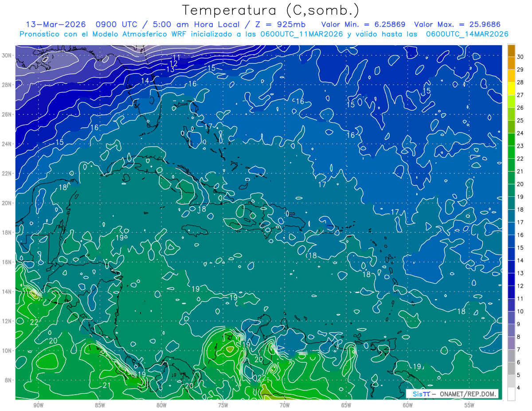Click the color scale value 8

click(519, 337)
